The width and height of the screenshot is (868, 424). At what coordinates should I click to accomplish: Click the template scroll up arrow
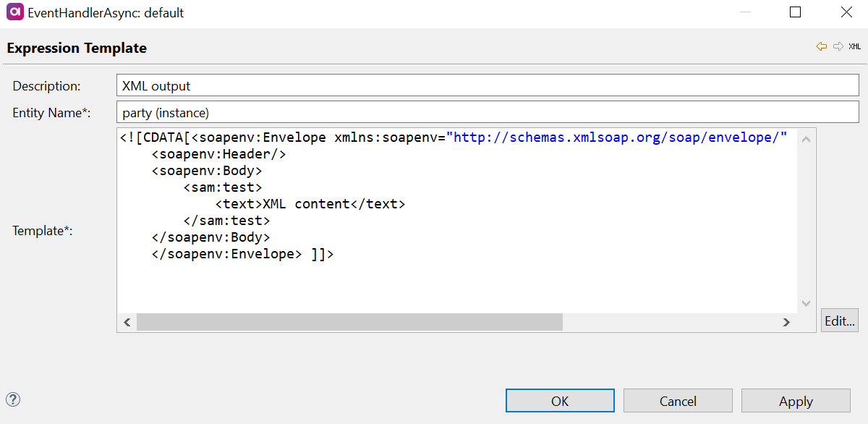tap(807, 137)
